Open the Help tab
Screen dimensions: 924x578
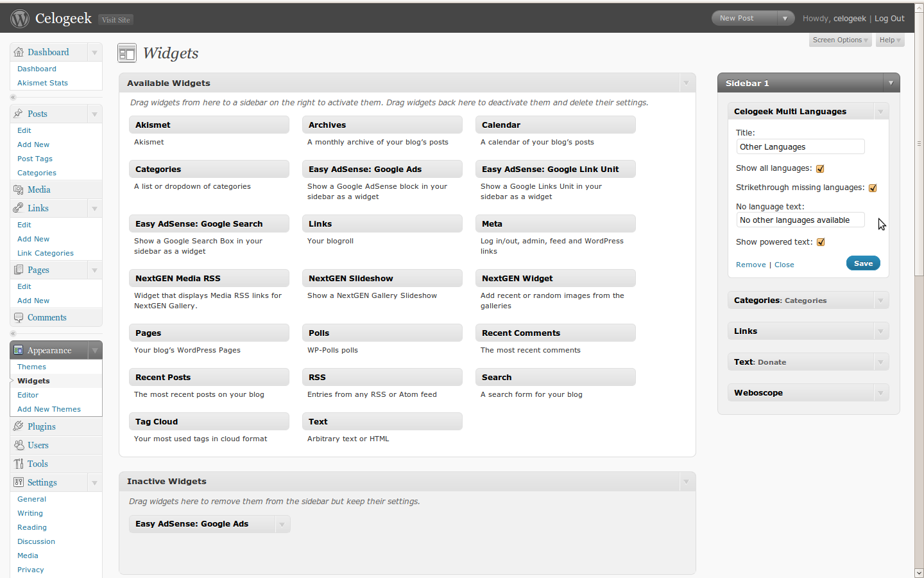890,40
